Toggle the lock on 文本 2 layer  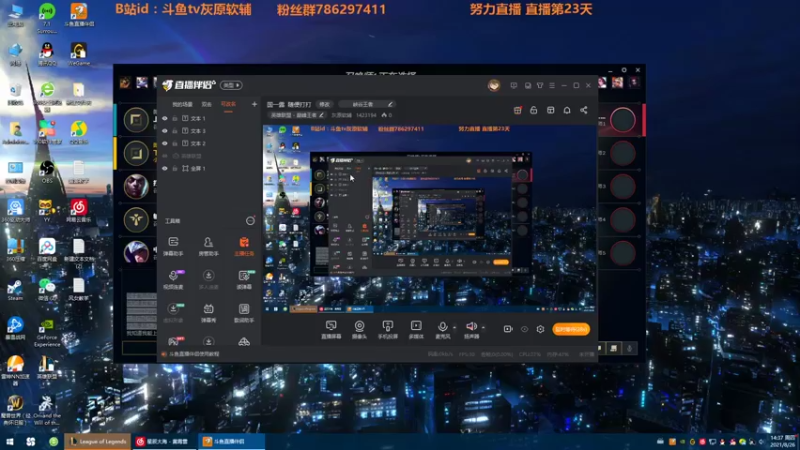pos(175,143)
